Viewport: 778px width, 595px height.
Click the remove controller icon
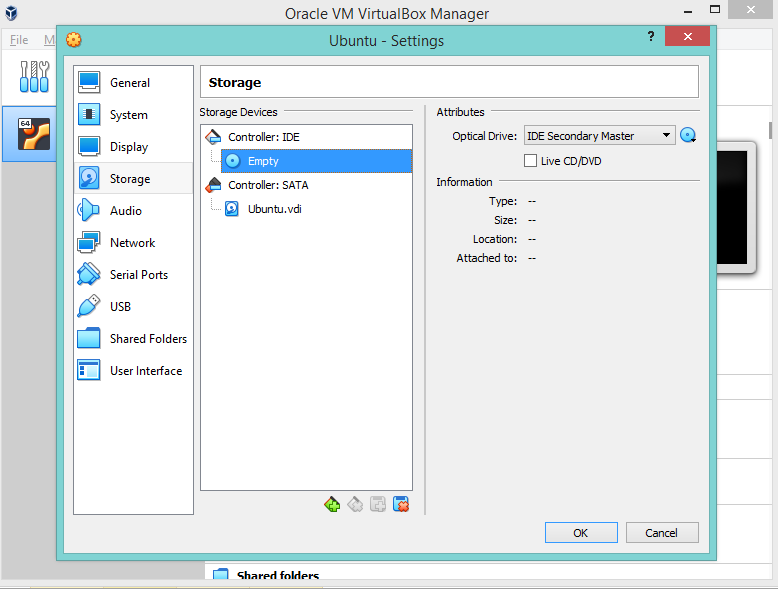pyautogui.click(x=355, y=505)
